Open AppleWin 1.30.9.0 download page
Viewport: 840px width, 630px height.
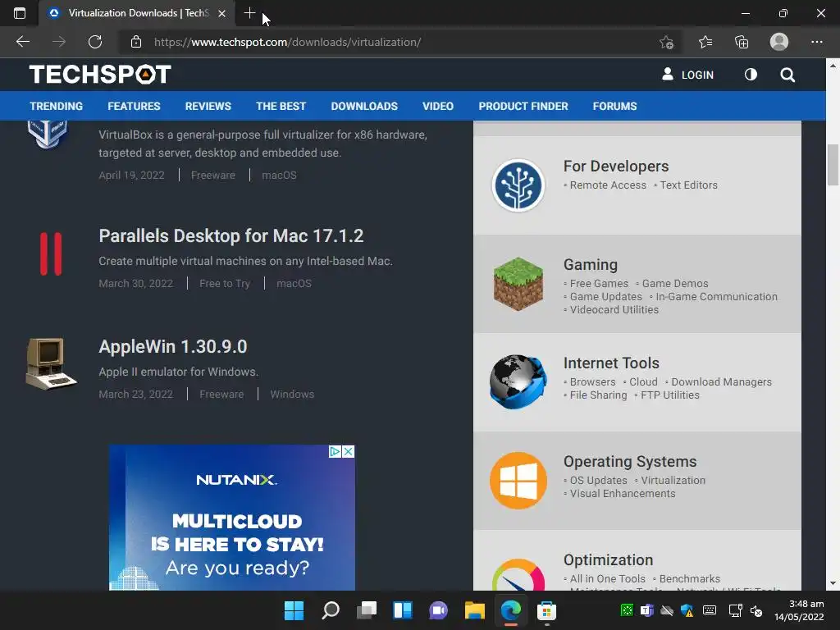coord(172,347)
